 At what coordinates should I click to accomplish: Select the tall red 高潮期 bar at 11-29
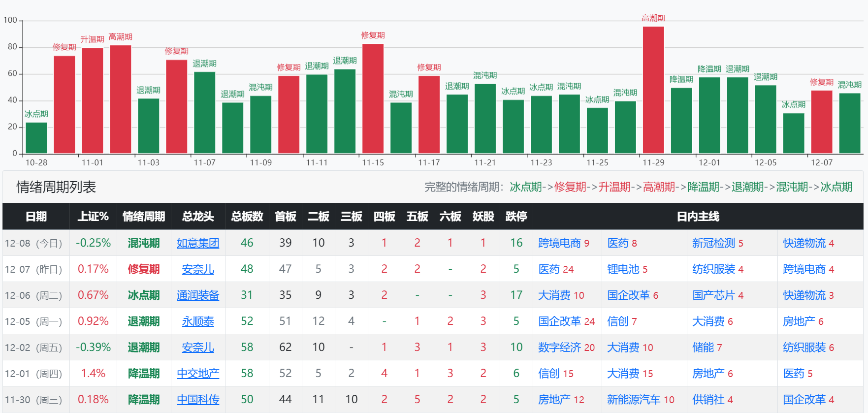(653, 90)
